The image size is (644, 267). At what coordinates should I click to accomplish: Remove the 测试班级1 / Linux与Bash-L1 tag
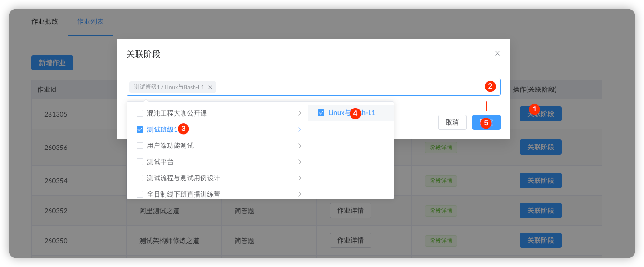[x=210, y=87]
